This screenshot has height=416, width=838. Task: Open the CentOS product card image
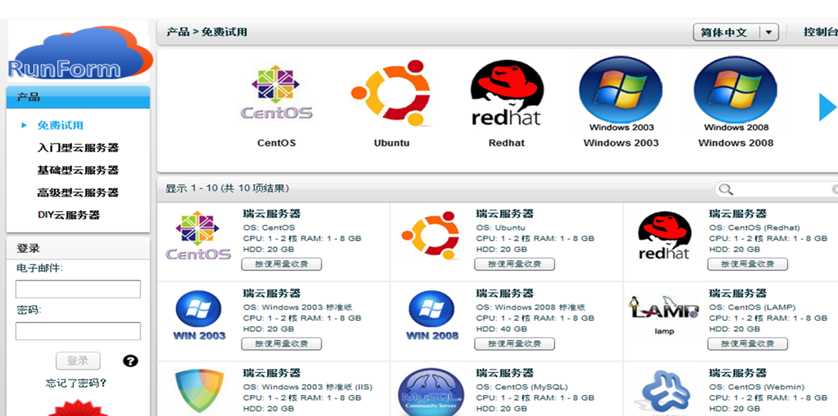click(198, 236)
